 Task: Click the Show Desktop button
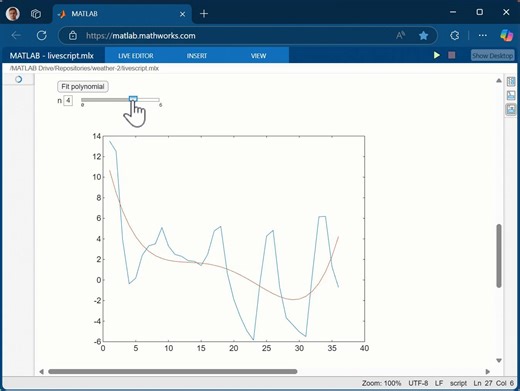tap(492, 55)
